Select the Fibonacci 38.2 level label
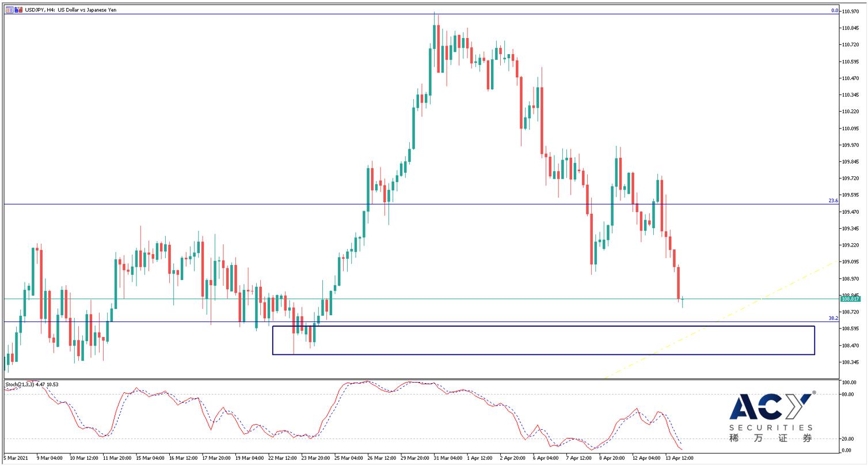Viewport: 868px width, 469px height. pyautogui.click(x=833, y=318)
